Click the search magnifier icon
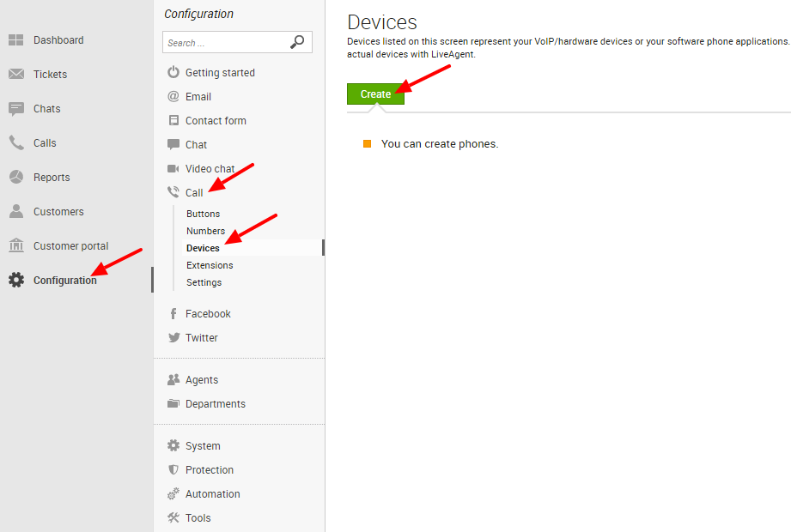Screen dimensions: 791x532 [297, 42]
